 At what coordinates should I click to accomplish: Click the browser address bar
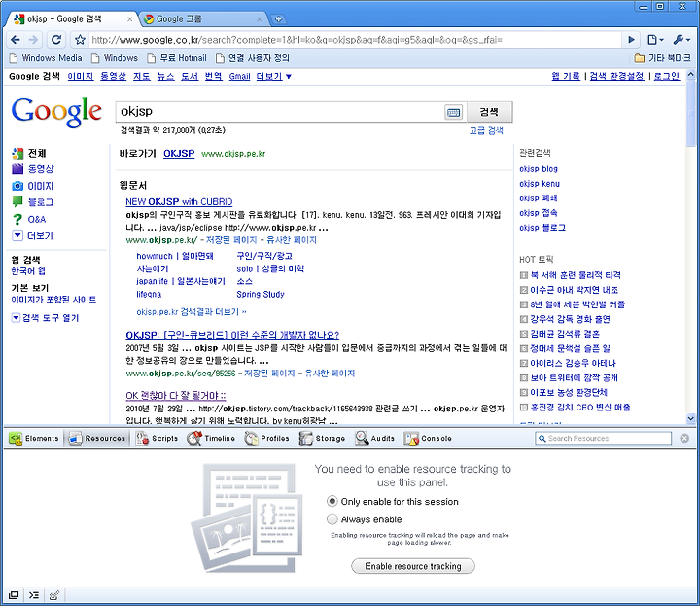[355, 40]
